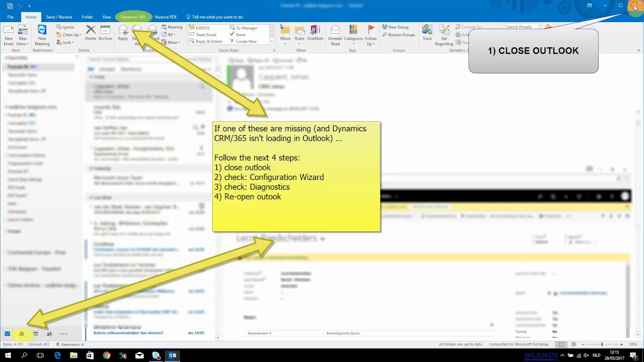Expand the Quick Steps gallery
This screenshot has width=644, height=362.
[x=272, y=42]
